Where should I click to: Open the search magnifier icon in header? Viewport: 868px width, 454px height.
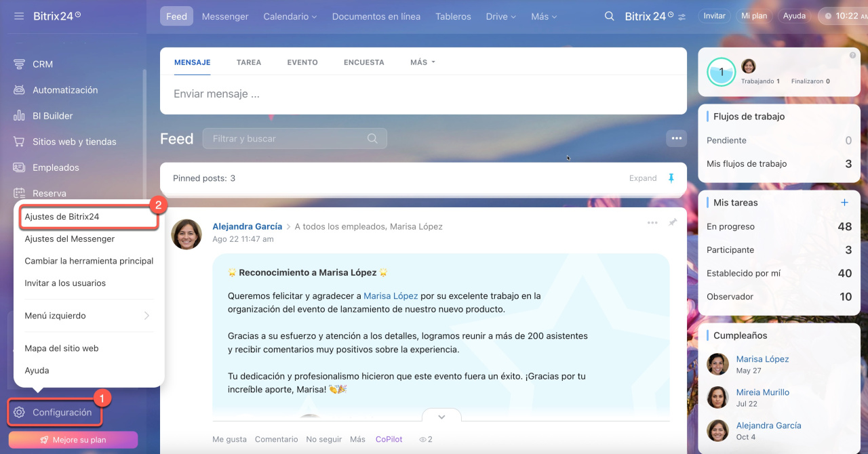(x=609, y=16)
